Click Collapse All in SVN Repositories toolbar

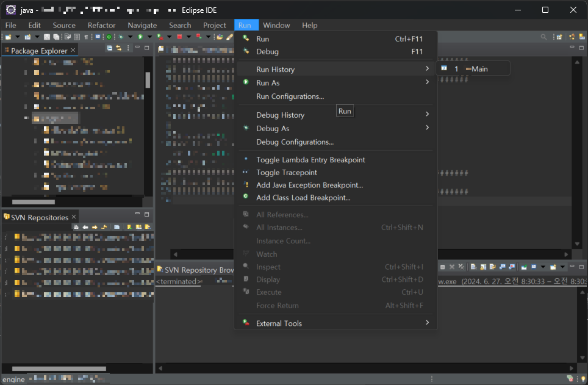point(117,226)
